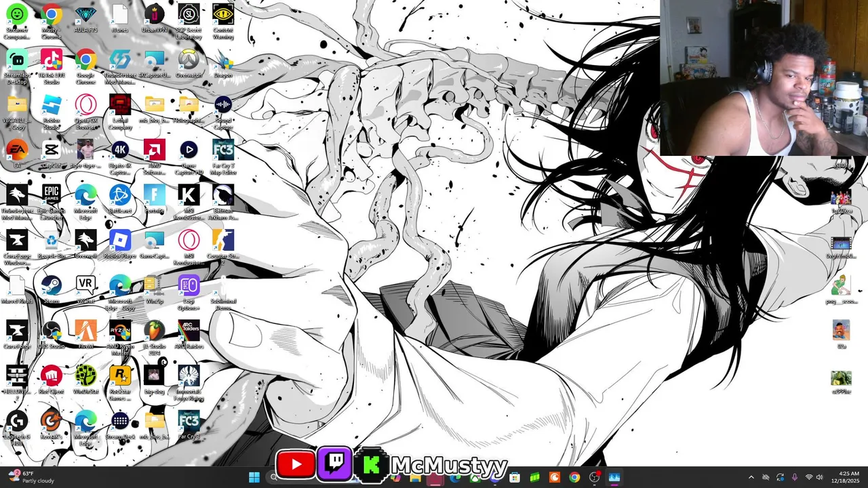
Task: Expand the hidden tray icons chevron
Action: click(x=751, y=477)
